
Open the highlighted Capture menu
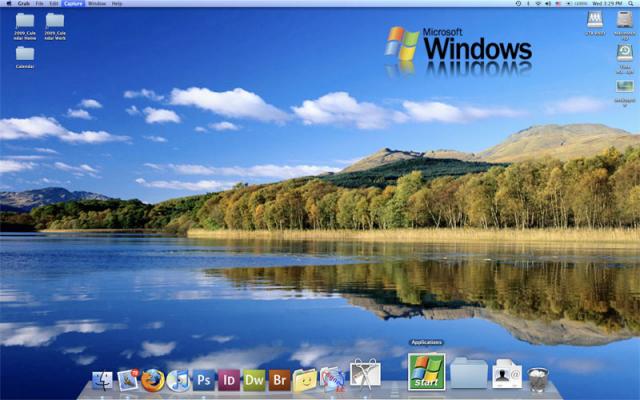pos(73,3)
